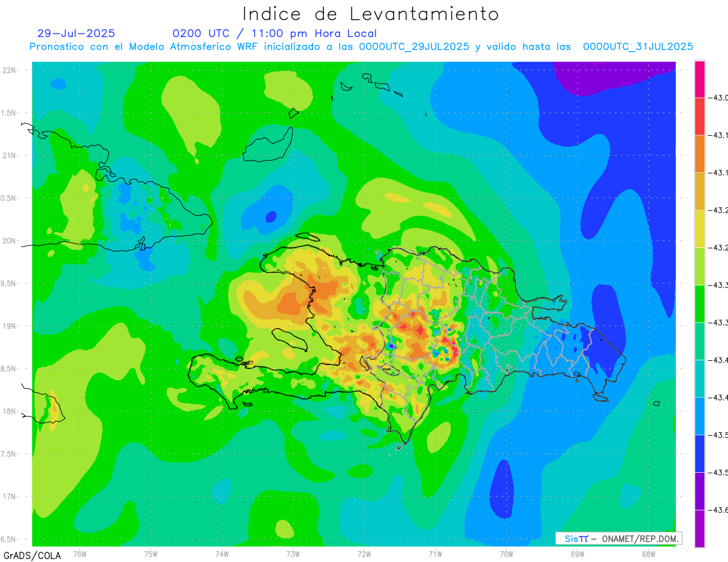
Task: Click the title 'Indice de Levantamiento'
Action: 371,13
